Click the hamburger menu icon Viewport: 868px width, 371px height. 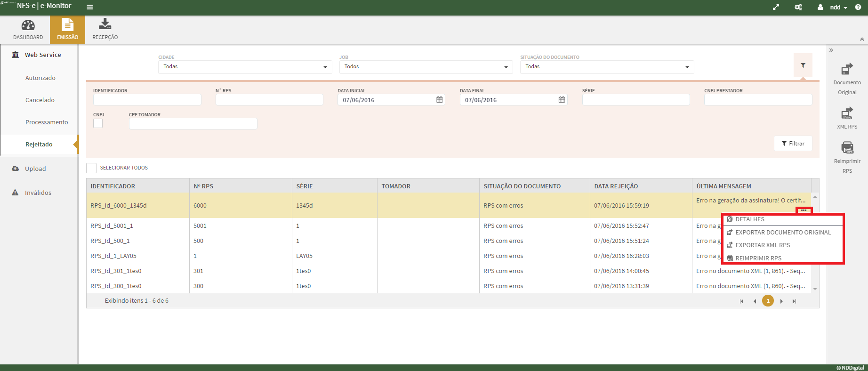[x=90, y=7]
